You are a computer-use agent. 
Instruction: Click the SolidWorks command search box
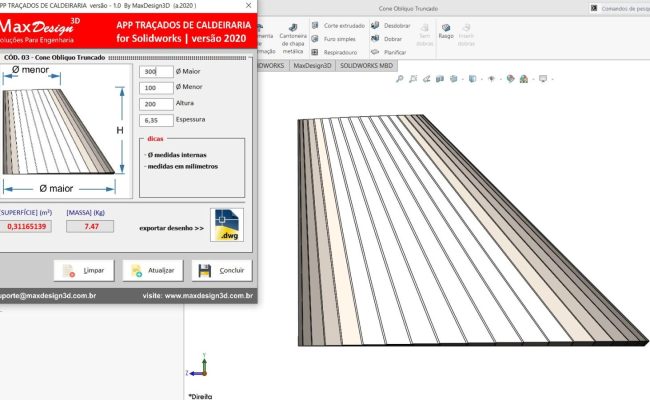coord(619,8)
